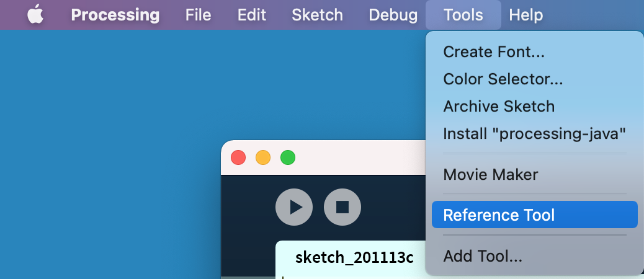Screen dimensions: 644x279
Task: Open the File menu
Action: (198, 14)
